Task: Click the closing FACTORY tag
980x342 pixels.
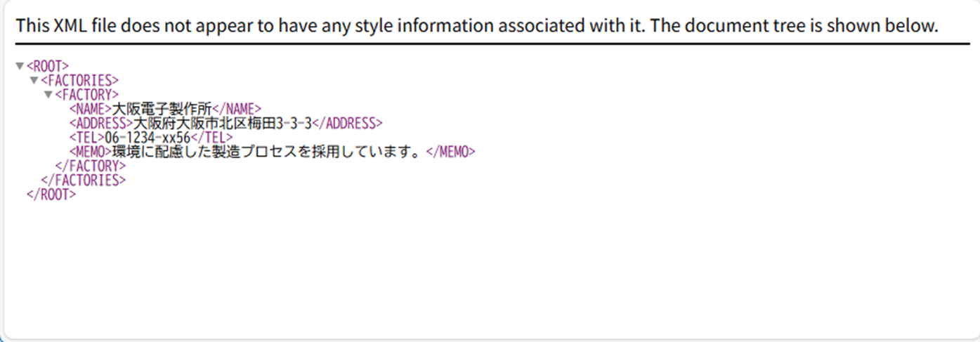Action: [90, 166]
